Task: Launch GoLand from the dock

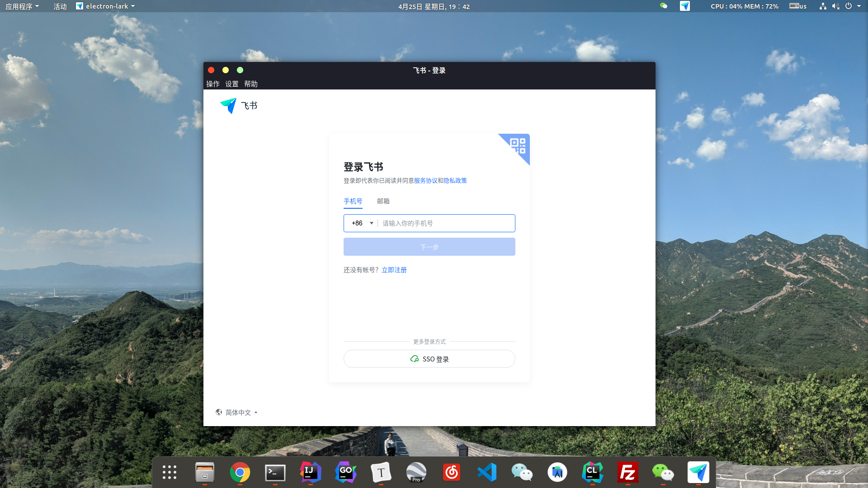Action: coord(346,473)
